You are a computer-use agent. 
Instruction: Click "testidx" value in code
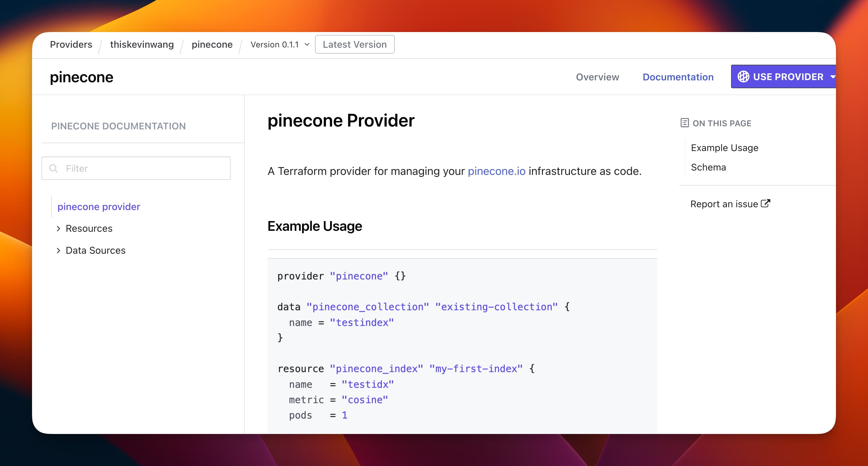click(x=368, y=384)
